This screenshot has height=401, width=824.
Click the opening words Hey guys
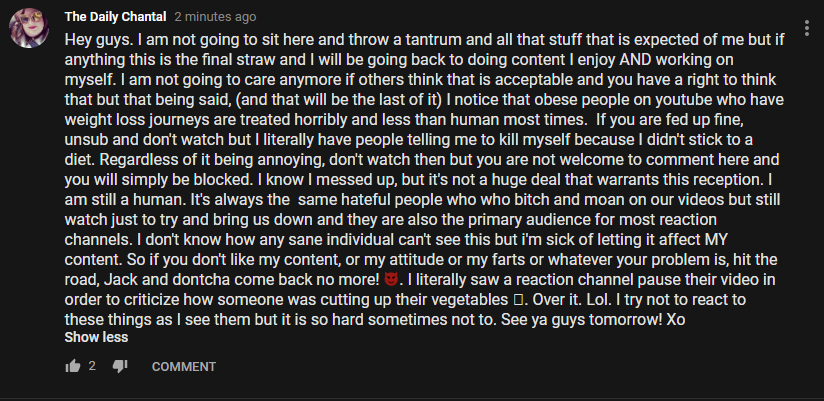pyautogui.click(x=89, y=40)
